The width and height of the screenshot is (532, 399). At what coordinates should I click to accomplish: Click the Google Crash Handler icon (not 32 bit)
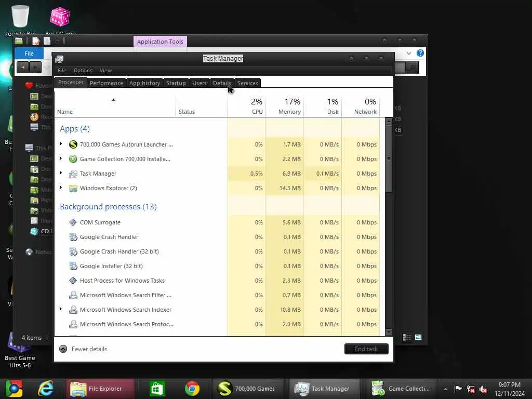coord(73,237)
